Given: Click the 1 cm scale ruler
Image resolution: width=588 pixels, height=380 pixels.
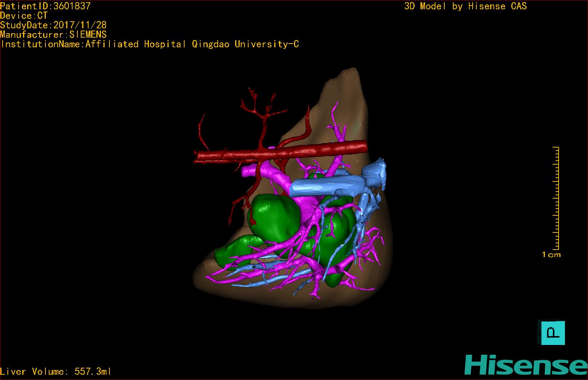Looking at the screenshot, I should (556, 198).
